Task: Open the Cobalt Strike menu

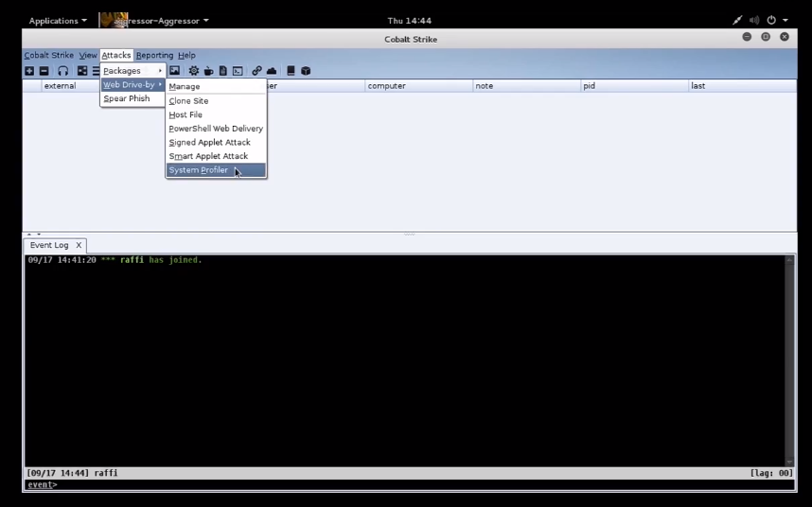Action: tap(48, 55)
